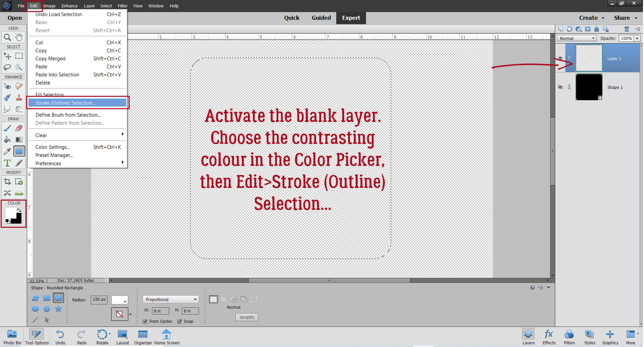Open the layer blend mode Normal dropdown
This screenshot has width=644, height=347.
[x=577, y=39]
